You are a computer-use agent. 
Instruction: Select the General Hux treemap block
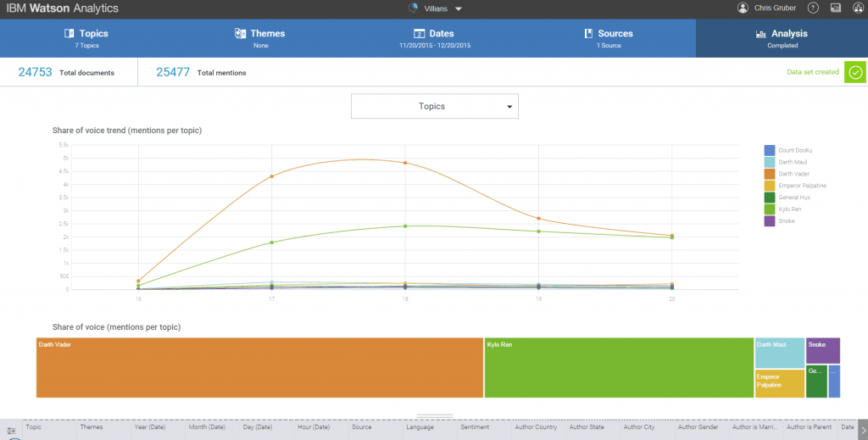[816, 382]
